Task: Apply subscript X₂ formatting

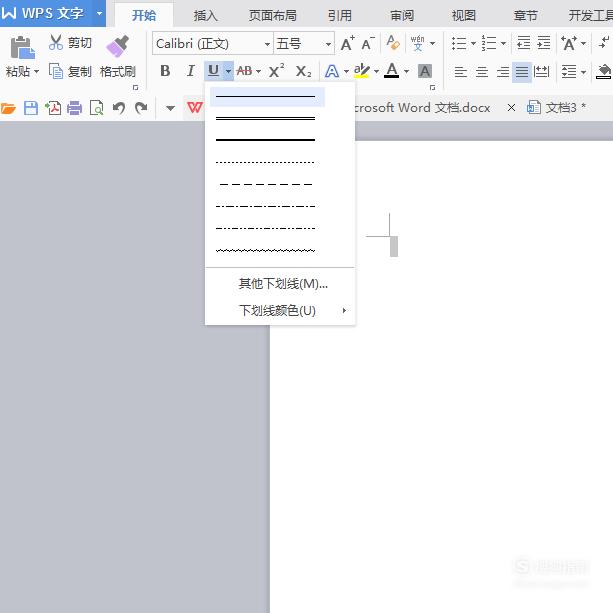Action: (303, 71)
